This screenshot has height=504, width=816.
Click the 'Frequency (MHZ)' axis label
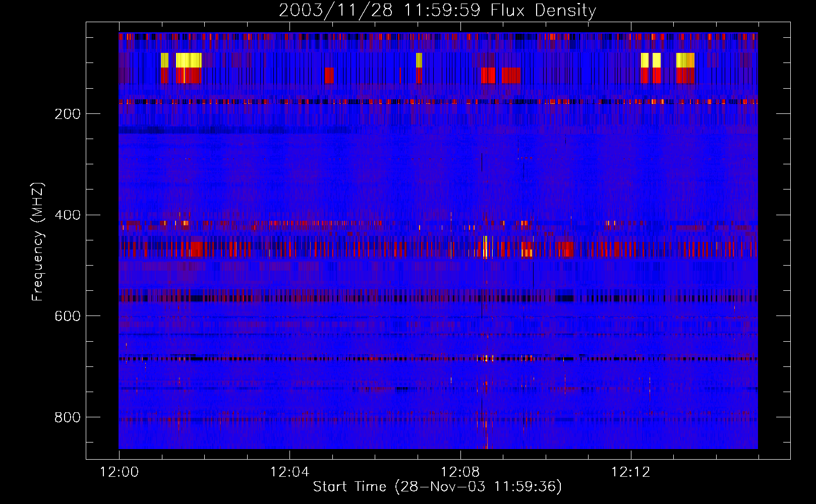pyautogui.click(x=38, y=242)
